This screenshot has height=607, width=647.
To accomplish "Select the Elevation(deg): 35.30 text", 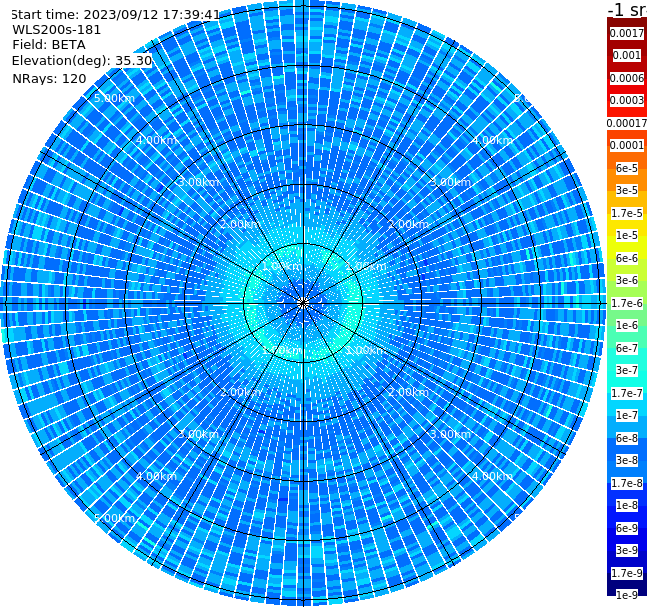I will point(82,61).
